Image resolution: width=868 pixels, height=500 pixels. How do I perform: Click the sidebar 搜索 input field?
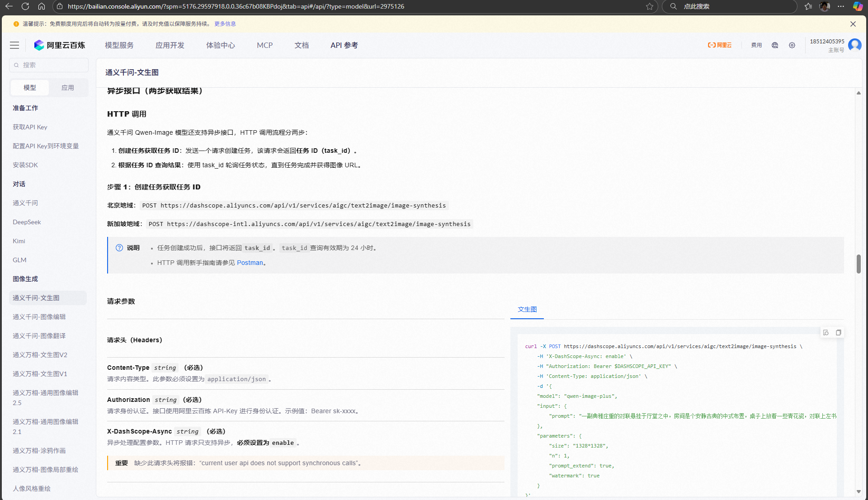click(49, 65)
